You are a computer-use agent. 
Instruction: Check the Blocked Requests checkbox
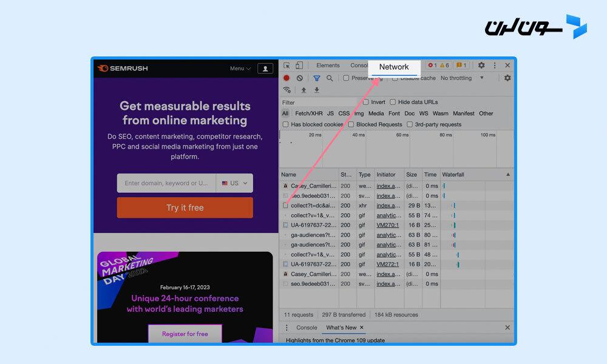(351, 124)
